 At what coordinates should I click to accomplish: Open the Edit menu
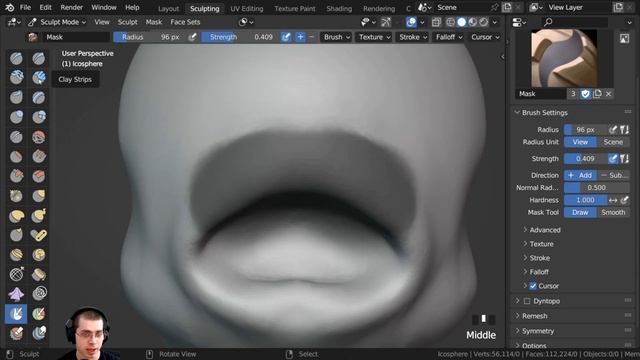[45, 7]
